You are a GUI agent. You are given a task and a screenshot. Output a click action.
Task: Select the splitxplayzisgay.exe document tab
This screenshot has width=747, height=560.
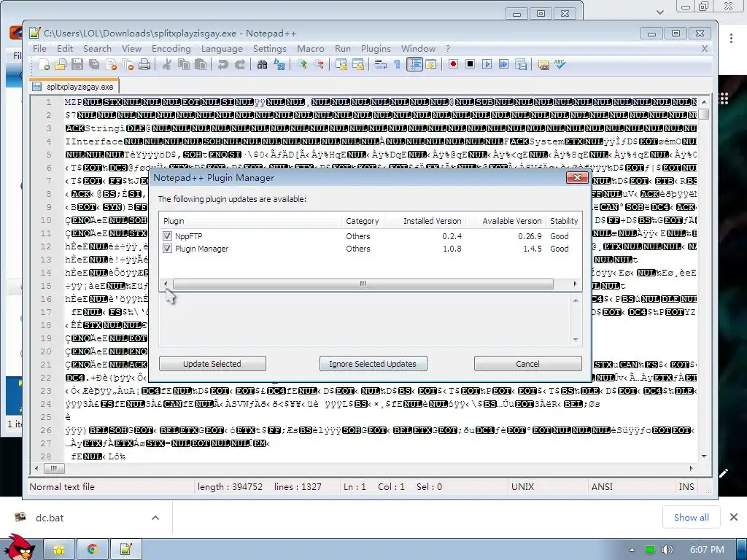74,87
